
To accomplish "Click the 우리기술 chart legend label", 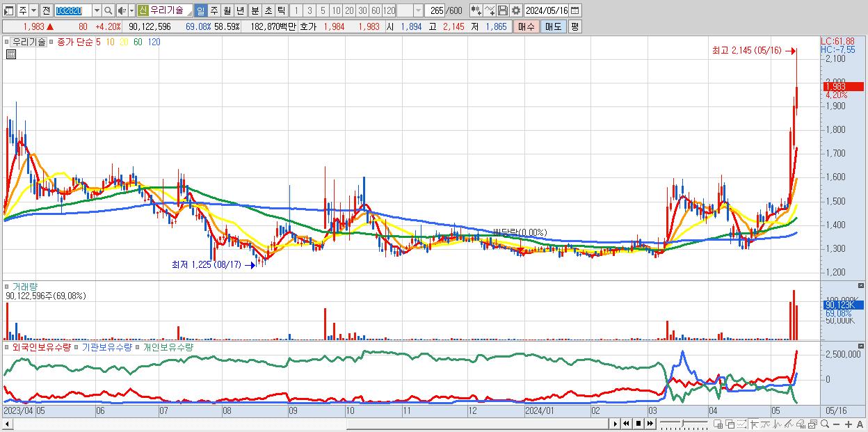I will 30,42.
